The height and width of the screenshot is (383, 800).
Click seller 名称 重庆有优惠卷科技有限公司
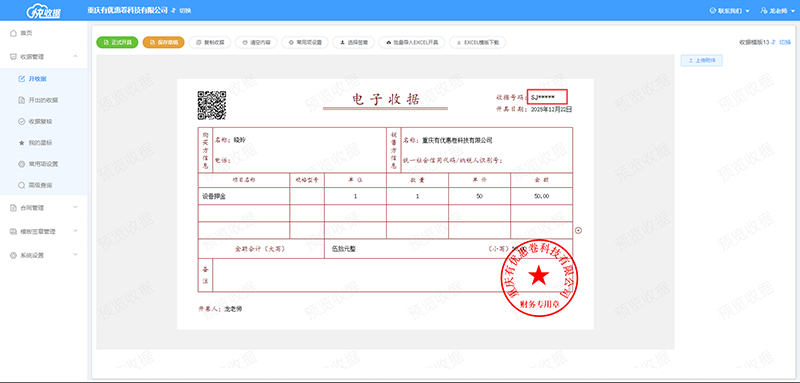click(457, 140)
